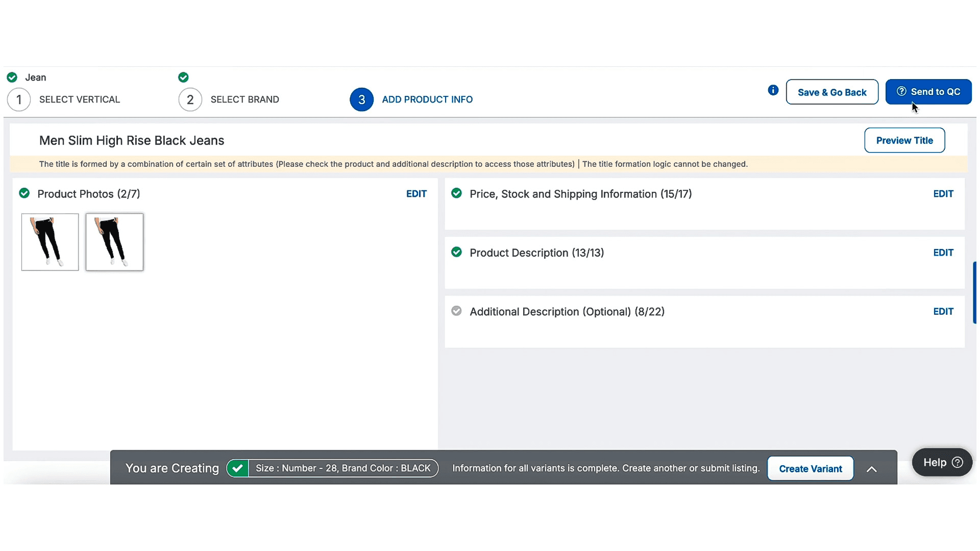Screen dimensions: 980x551
Task: Click the green check beside Product Description
Action: (456, 252)
